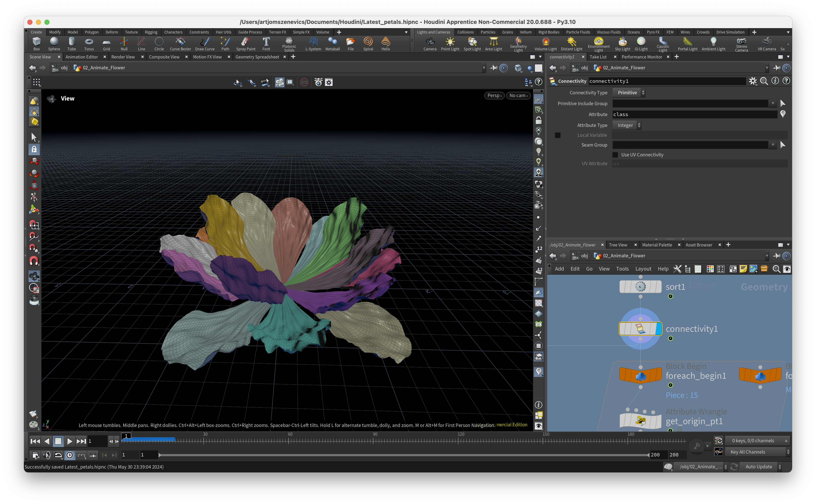This screenshot has height=504, width=816.
Task: Open the Connectivity Type dropdown
Action: coord(629,93)
